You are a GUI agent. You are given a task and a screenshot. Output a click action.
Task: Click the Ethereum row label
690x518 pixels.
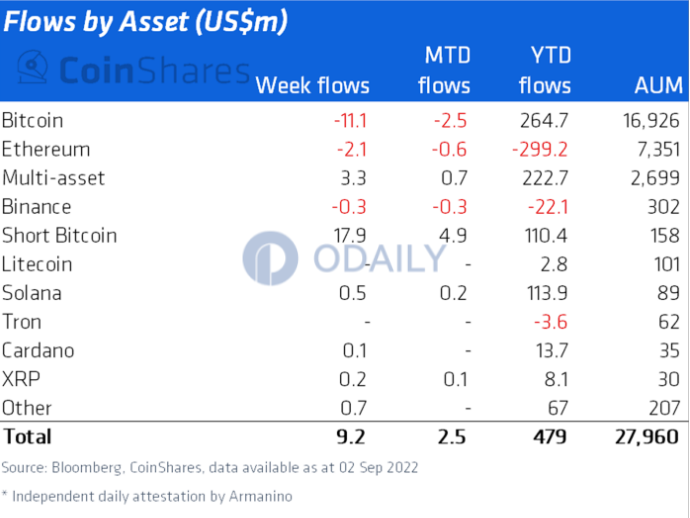point(46,150)
